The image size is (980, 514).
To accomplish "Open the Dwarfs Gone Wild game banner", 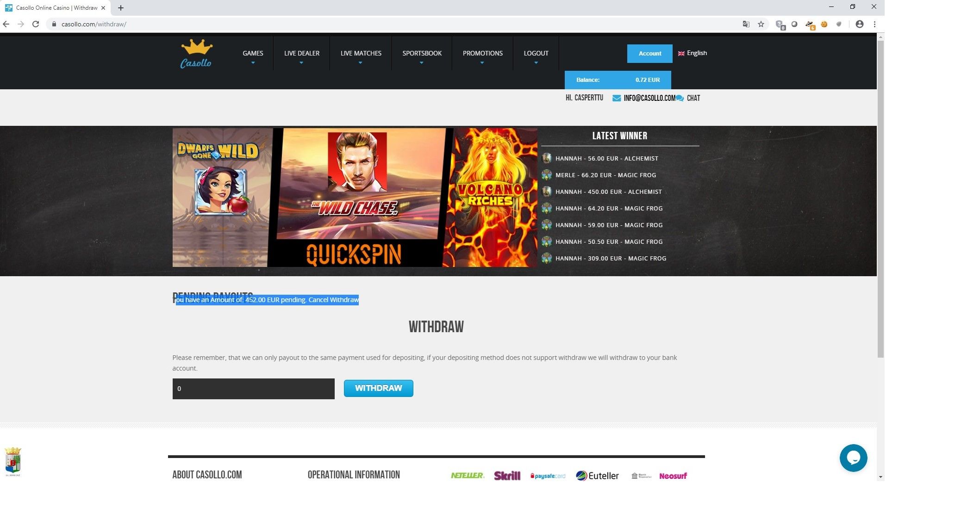I will point(221,198).
